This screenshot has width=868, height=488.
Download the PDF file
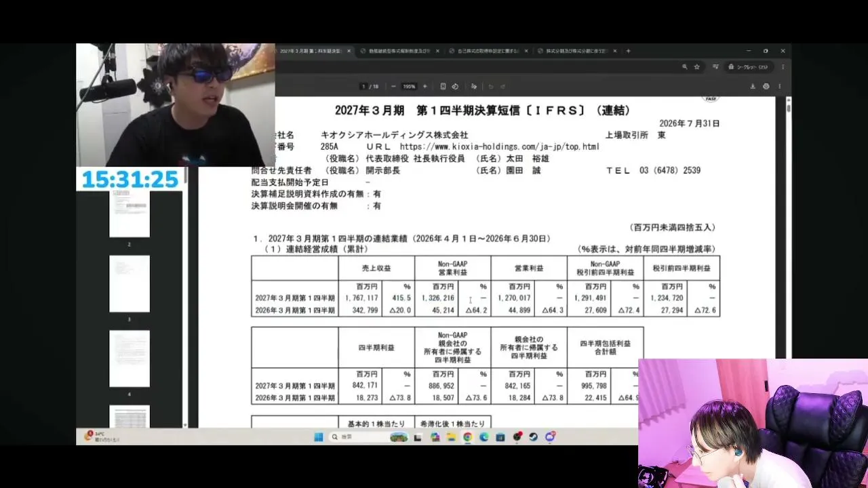pyautogui.click(x=753, y=87)
